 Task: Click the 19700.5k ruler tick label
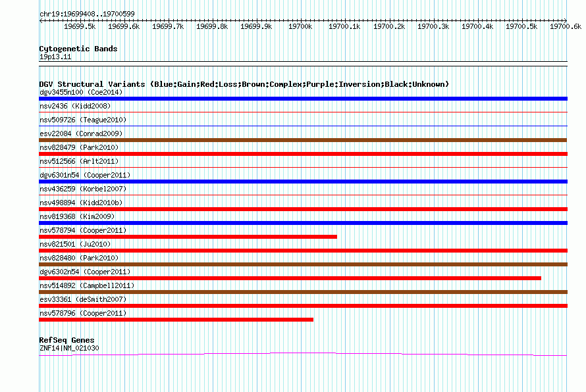pos(521,26)
